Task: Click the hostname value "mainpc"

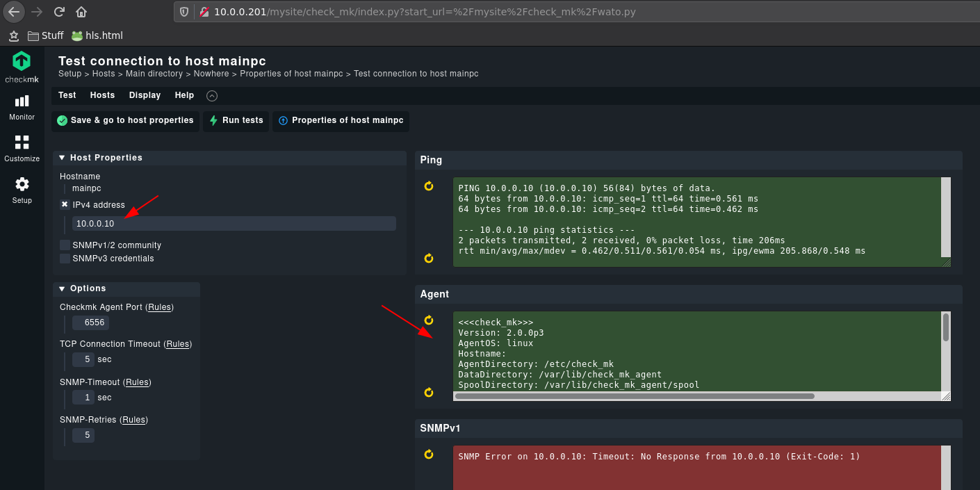Action: [x=87, y=188]
